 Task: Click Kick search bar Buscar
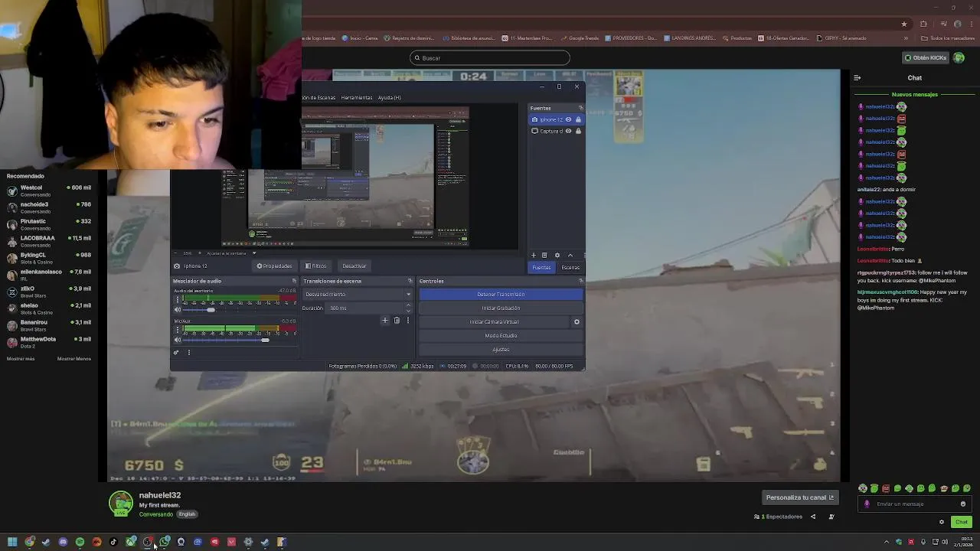pyautogui.click(x=490, y=58)
